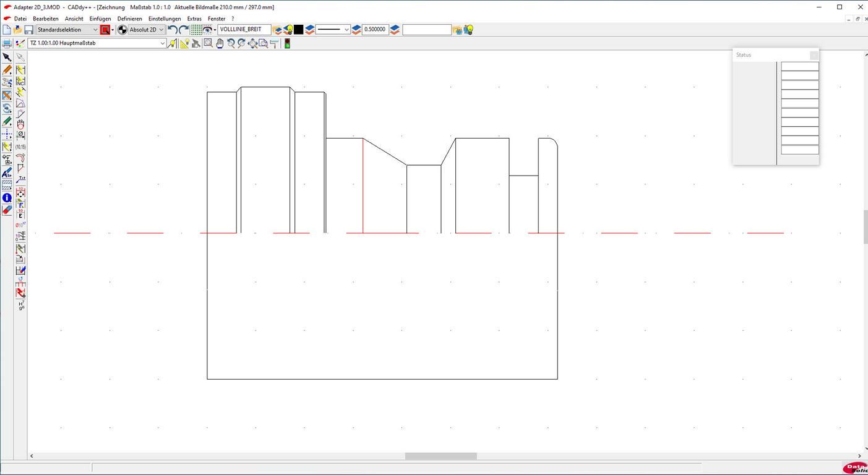Image resolution: width=868 pixels, height=475 pixels.
Task: Click the VOLLLINIE_BREIT line style field
Action: click(244, 30)
